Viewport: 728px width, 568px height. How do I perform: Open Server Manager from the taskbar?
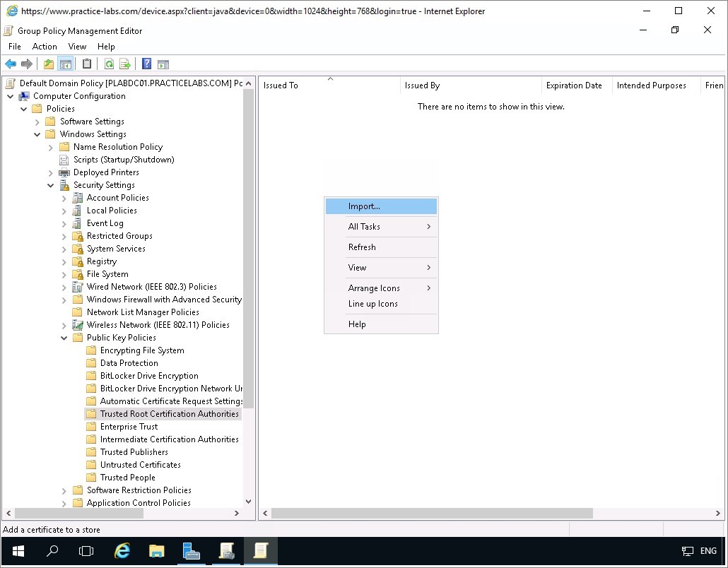click(x=190, y=551)
